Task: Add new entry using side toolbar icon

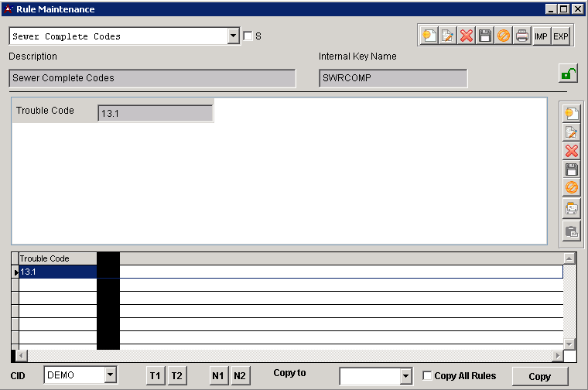Action: coord(572,114)
